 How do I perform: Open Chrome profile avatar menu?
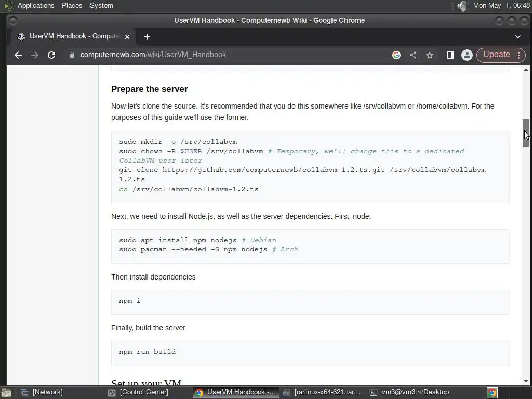tap(467, 55)
